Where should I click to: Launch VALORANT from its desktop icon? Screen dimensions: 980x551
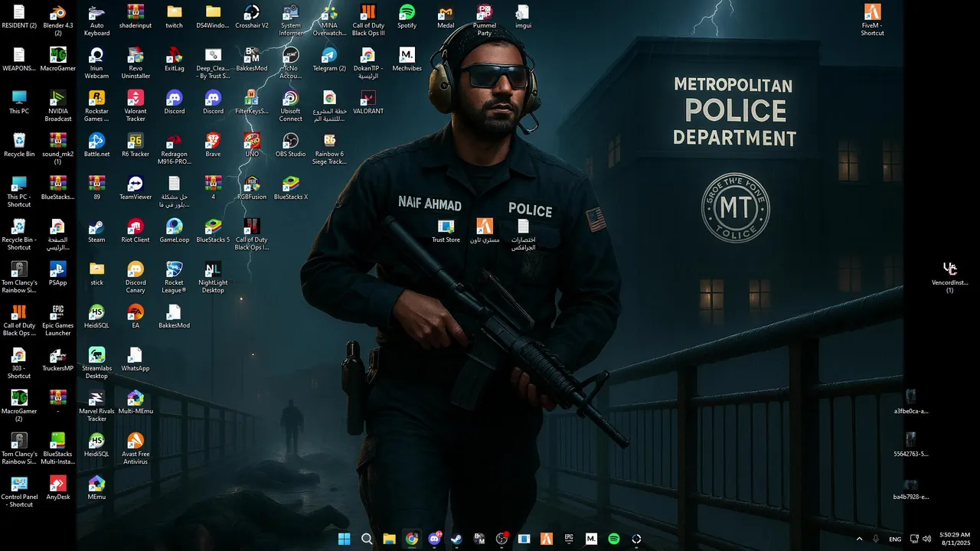(x=368, y=103)
